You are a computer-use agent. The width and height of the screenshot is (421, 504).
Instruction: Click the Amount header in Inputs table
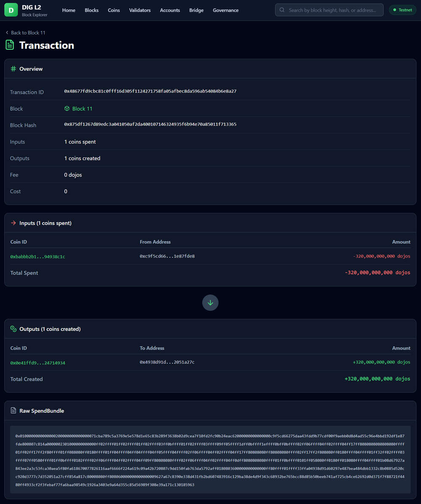click(x=401, y=242)
